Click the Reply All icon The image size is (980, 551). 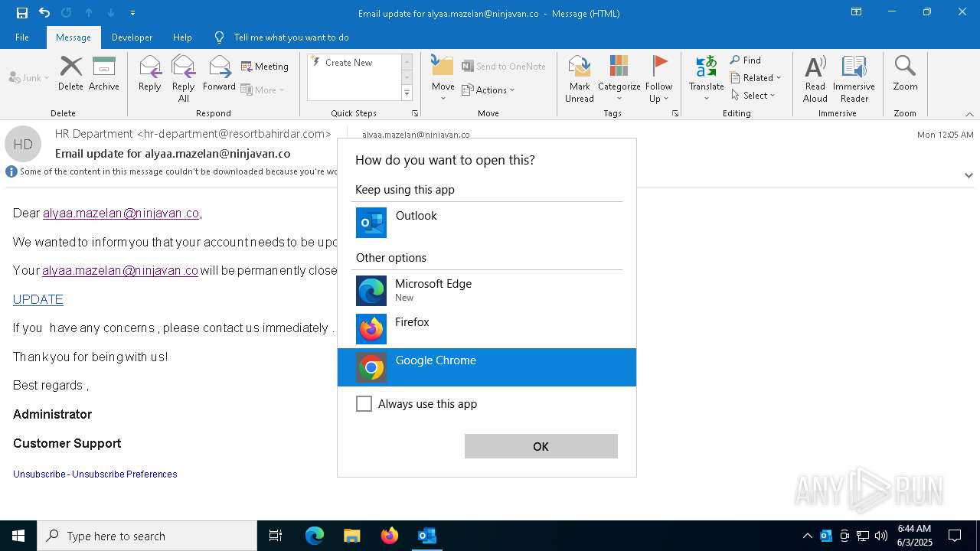pos(183,78)
